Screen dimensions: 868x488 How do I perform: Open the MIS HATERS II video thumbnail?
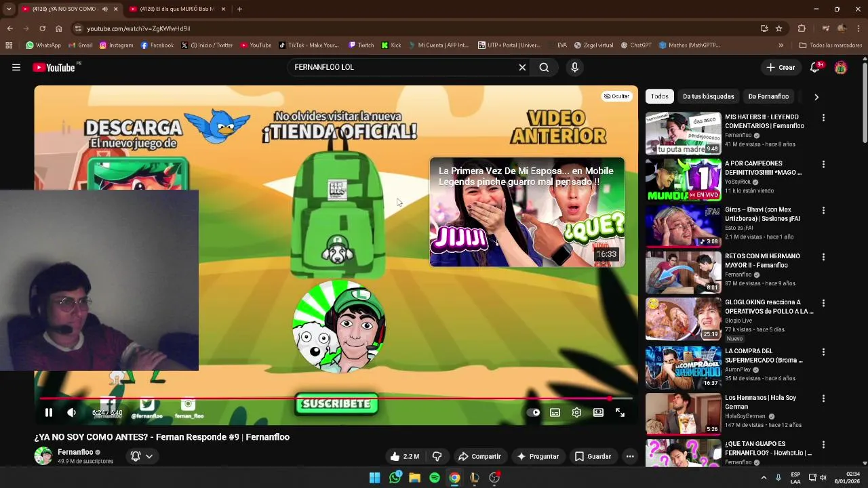[x=683, y=133]
